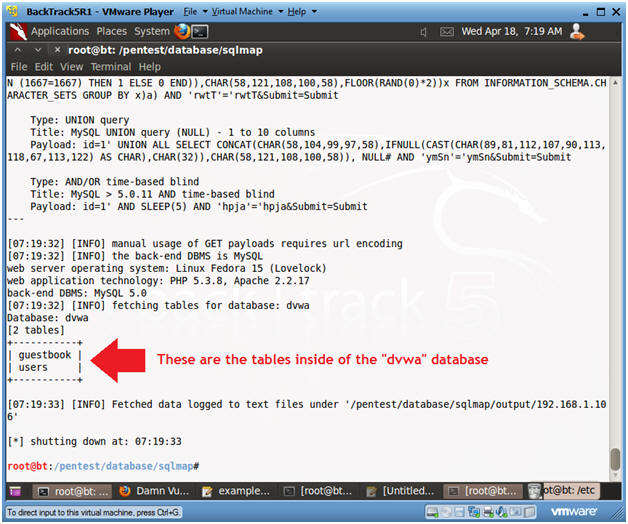
Task: Click the show desktop icon in bottom panel
Action: [x=15, y=491]
